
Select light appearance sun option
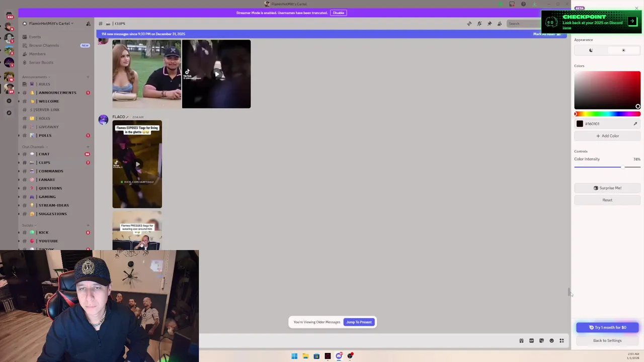click(x=623, y=50)
